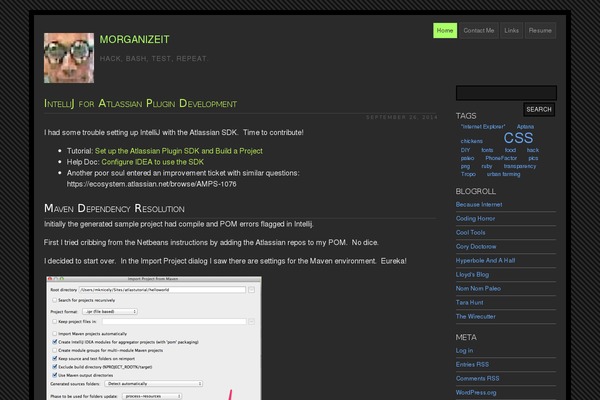Click the MORGANIZEIT site title

(x=134, y=39)
